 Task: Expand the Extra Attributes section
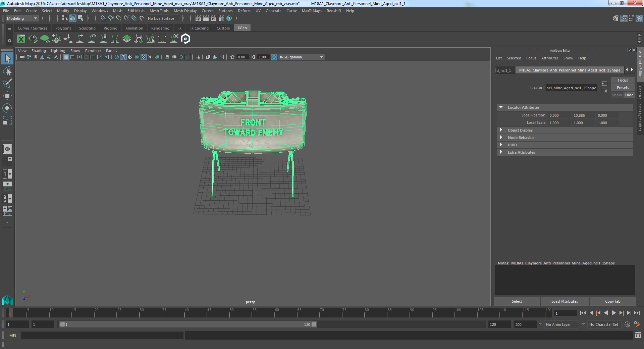click(x=501, y=152)
